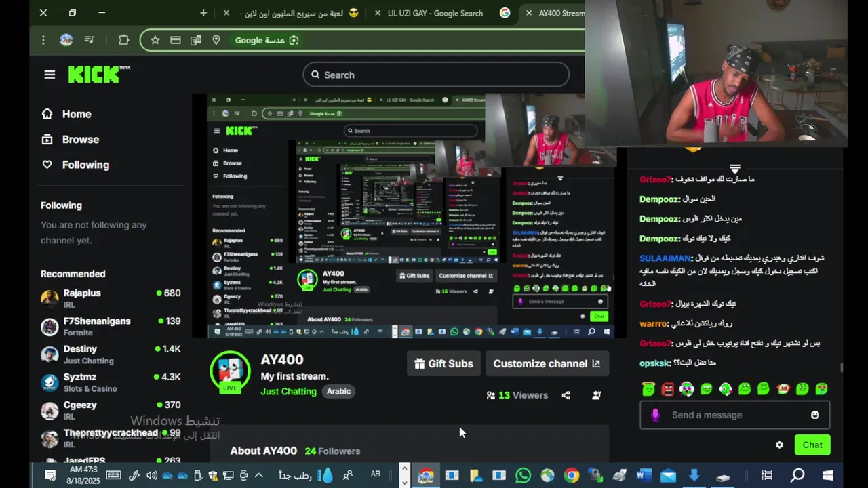Click the 24 Followers text
This screenshot has height=488, width=868.
click(x=332, y=451)
